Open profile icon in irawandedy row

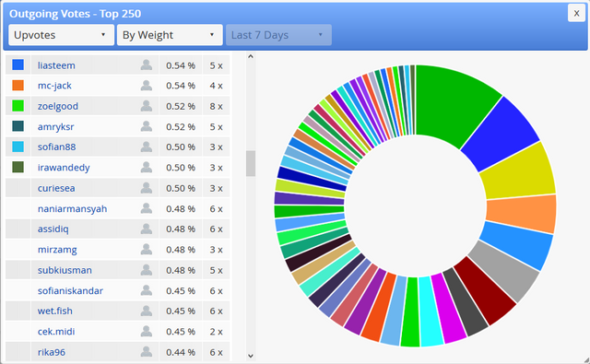tap(147, 168)
